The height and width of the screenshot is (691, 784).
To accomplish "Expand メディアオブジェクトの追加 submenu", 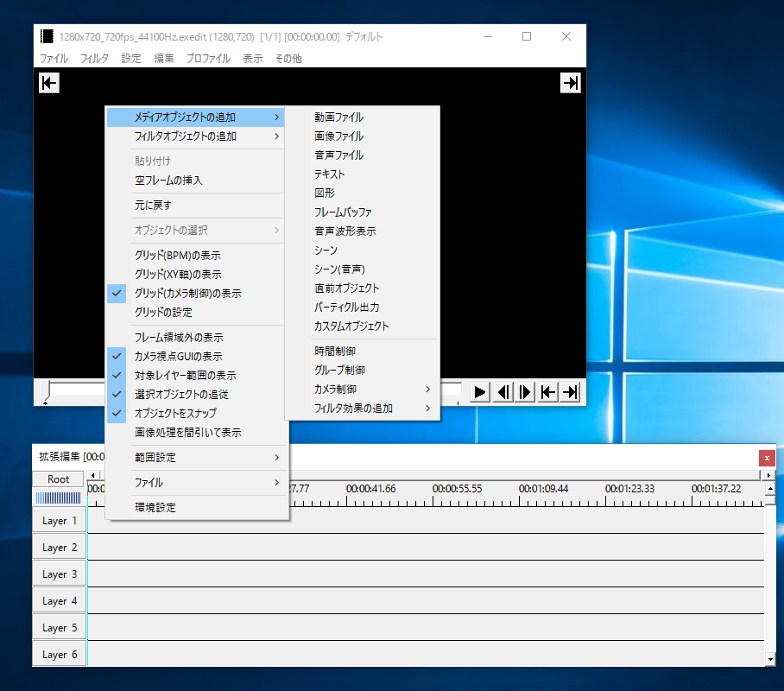I will (x=195, y=117).
